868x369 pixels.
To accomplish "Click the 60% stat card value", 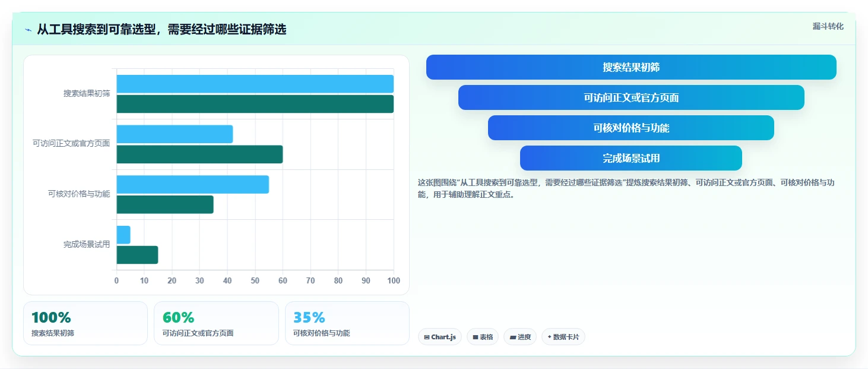I will (x=178, y=318).
